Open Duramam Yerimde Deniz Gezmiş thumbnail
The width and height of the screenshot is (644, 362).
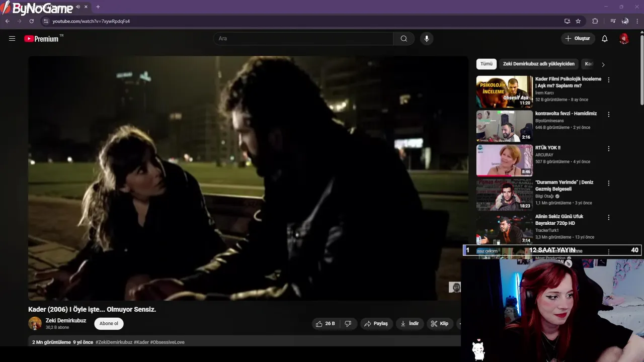point(504,195)
